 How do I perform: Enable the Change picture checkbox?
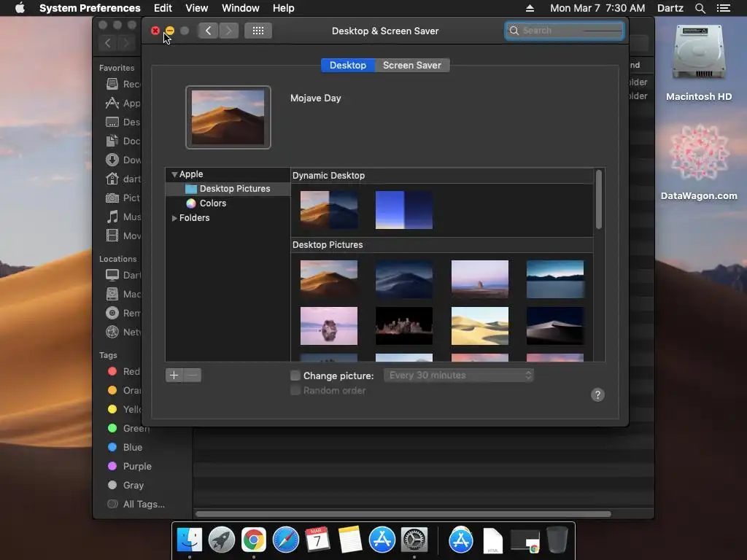coord(295,376)
